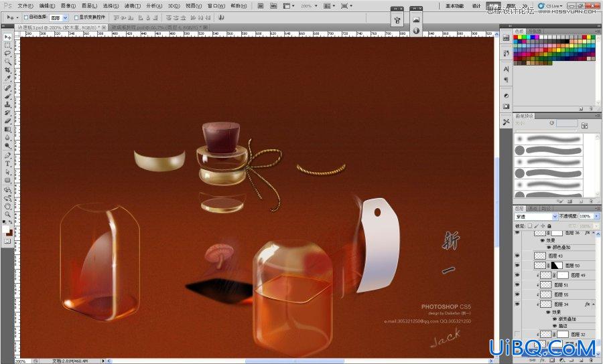Select the Move tool in the toolbox

coord(7,37)
